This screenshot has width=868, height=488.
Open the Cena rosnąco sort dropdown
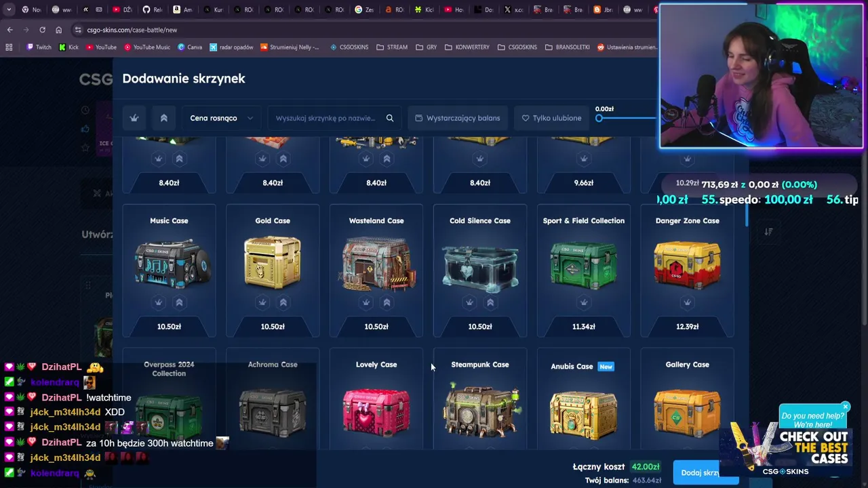[x=221, y=118]
